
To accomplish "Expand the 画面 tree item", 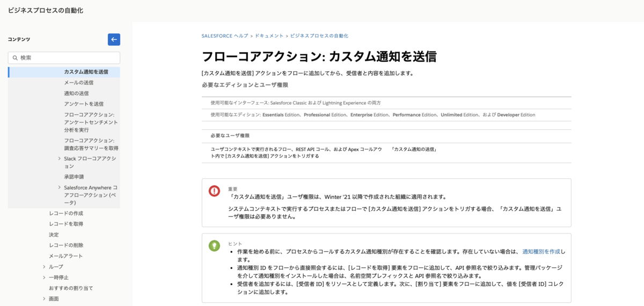I will (44, 299).
